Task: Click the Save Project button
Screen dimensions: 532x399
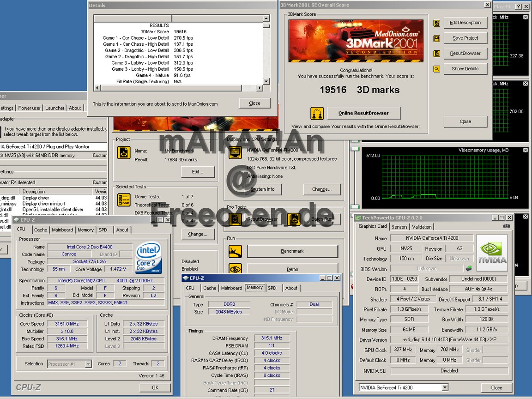Action: (465, 38)
